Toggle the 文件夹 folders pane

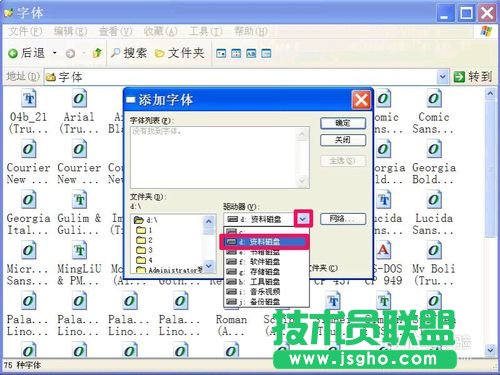tap(180, 53)
